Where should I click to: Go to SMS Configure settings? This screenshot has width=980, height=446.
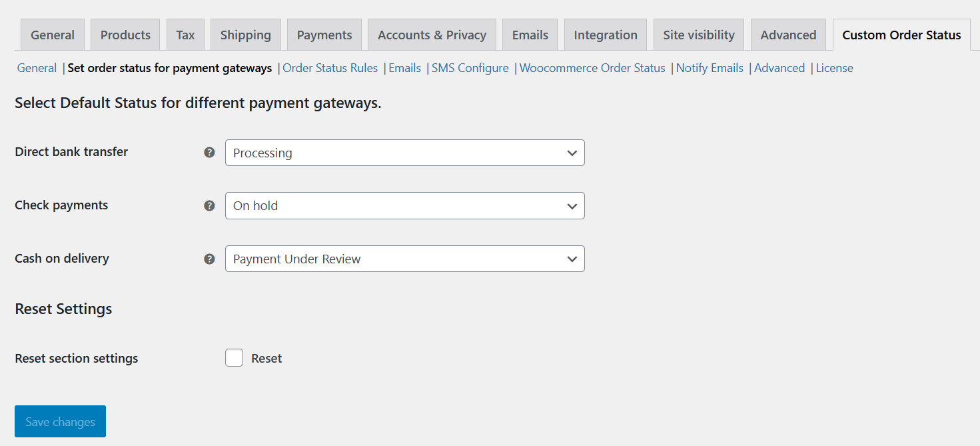pyautogui.click(x=470, y=67)
